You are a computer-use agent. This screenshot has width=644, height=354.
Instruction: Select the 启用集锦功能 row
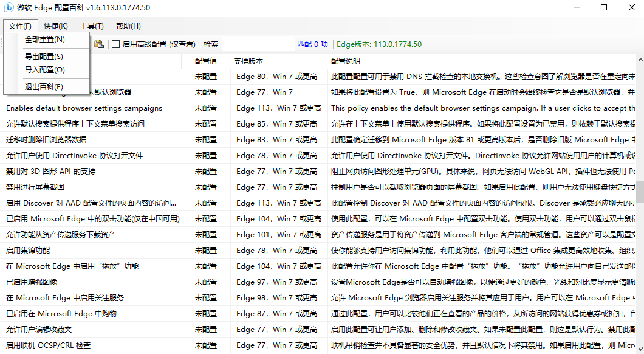pos(318,251)
